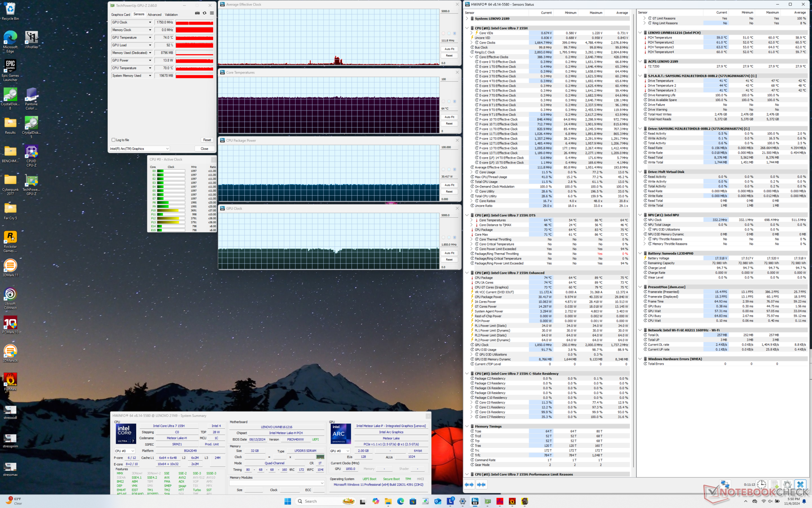Open the CPUID CPU-Z desktop icon
Screen dimensions: 812x508
pyautogui.click(x=31, y=156)
